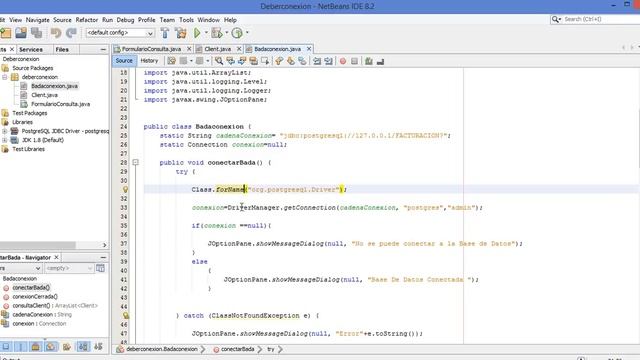
Task: Open the Debug menu
Action: click(125, 20)
